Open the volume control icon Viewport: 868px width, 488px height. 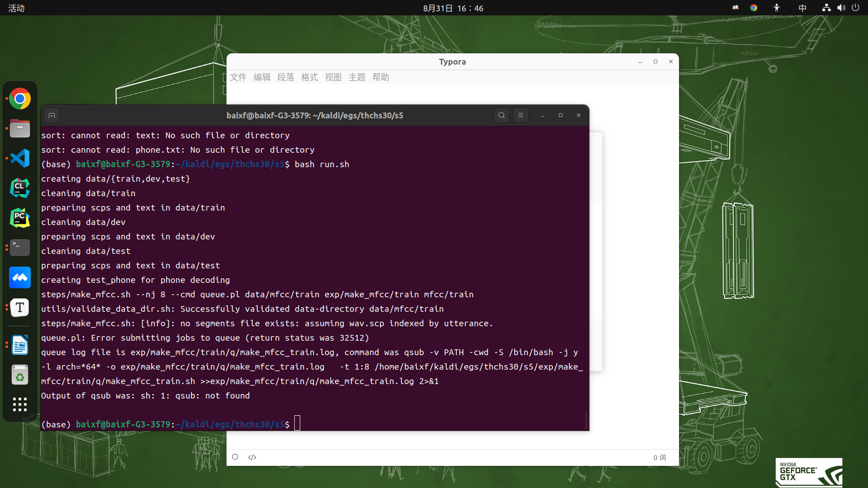click(x=841, y=8)
